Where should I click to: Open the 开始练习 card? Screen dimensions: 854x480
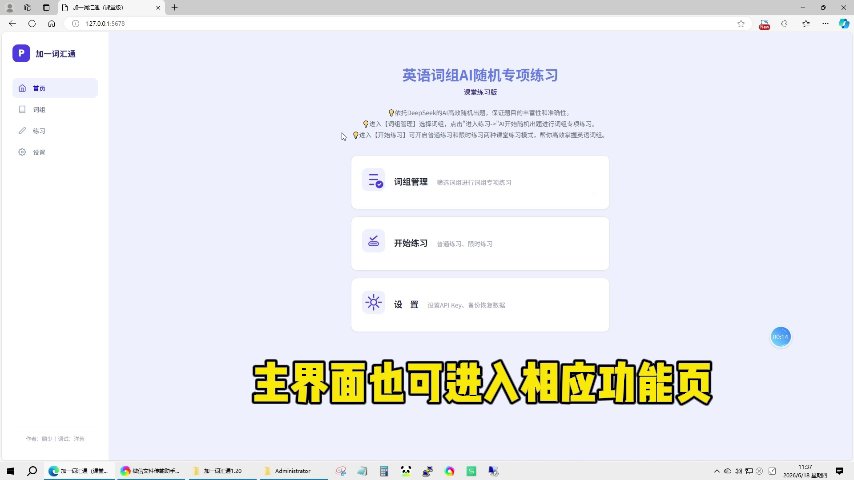[480, 244]
